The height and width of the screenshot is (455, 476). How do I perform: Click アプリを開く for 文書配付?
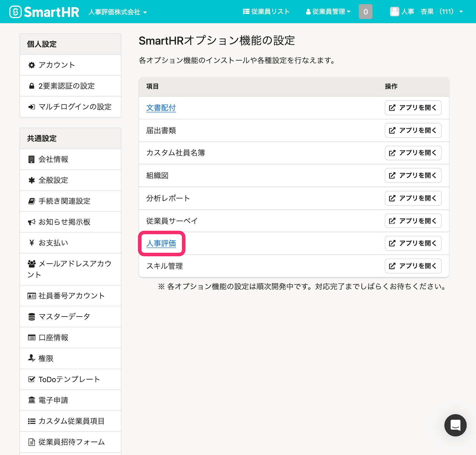(413, 108)
